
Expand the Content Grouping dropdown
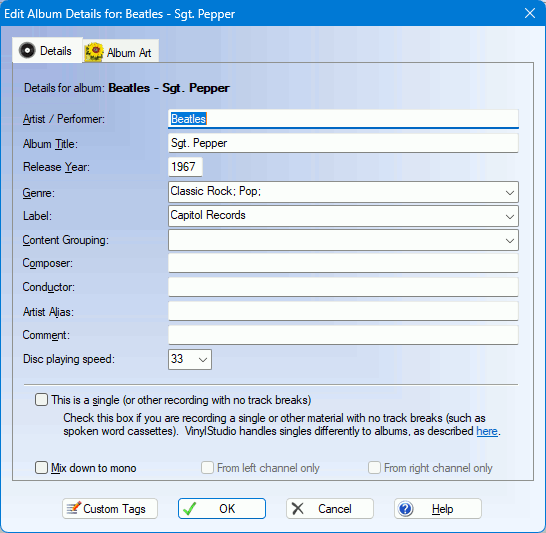(x=510, y=241)
